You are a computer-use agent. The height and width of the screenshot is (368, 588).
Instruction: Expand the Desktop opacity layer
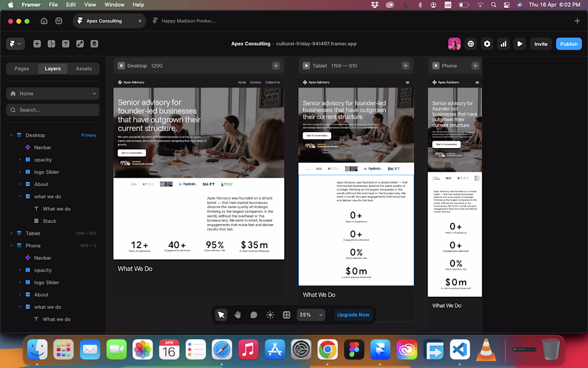tap(20, 160)
